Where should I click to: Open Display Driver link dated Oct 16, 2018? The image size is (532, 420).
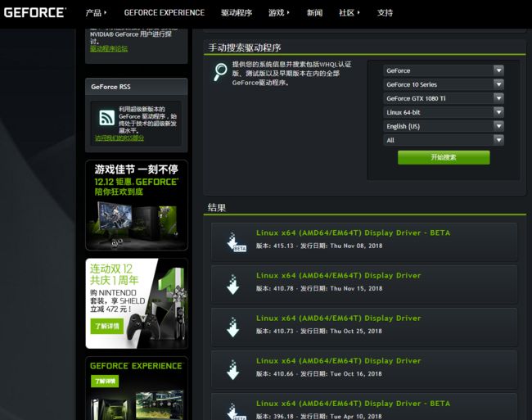[339, 361]
